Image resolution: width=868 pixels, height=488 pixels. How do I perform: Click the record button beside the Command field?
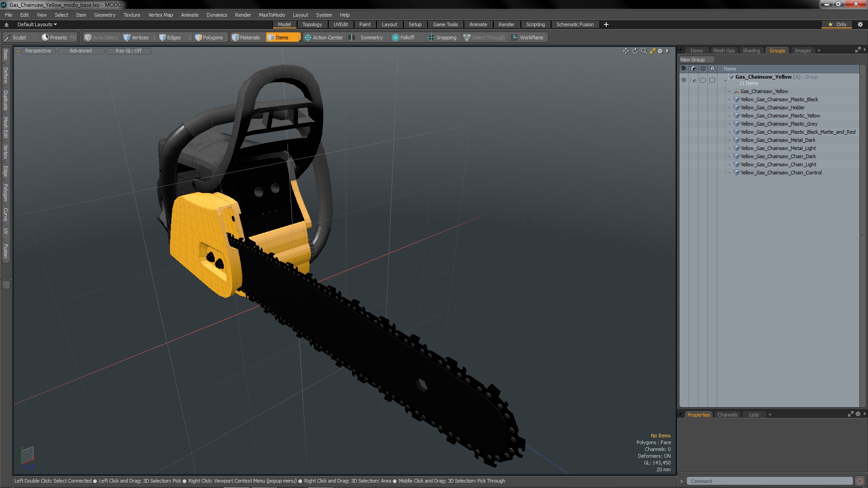pyautogui.click(x=860, y=481)
